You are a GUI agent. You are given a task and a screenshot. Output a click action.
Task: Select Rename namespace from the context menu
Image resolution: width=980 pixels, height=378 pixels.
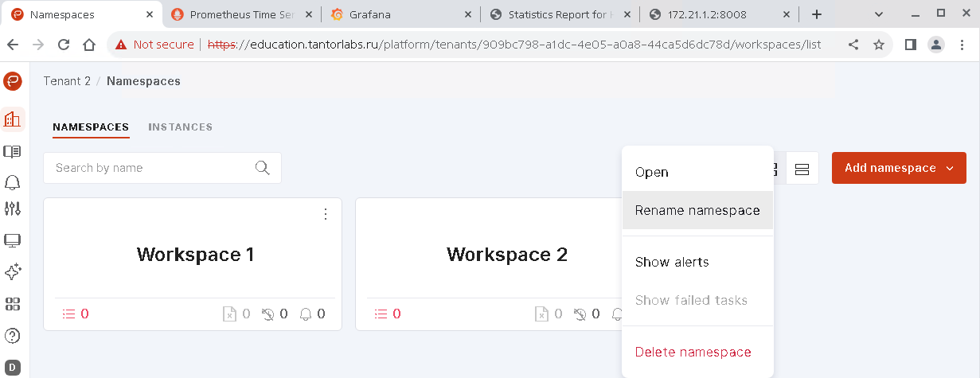click(x=697, y=211)
